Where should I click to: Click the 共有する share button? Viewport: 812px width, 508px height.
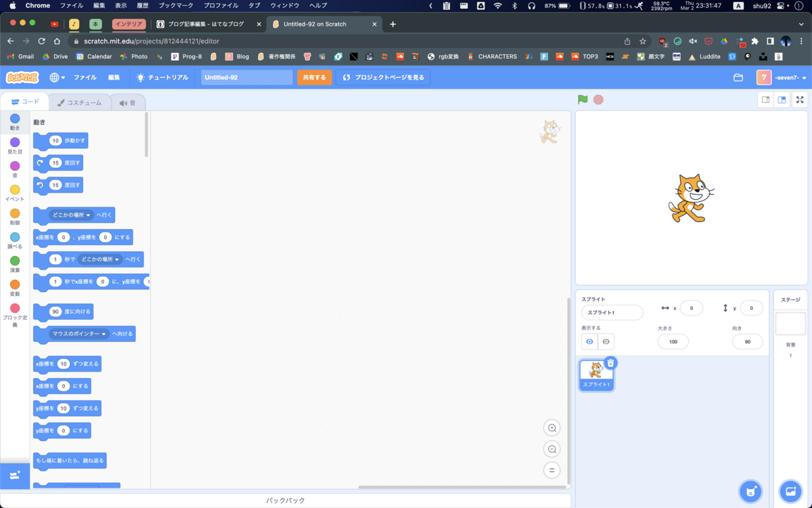point(314,77)
